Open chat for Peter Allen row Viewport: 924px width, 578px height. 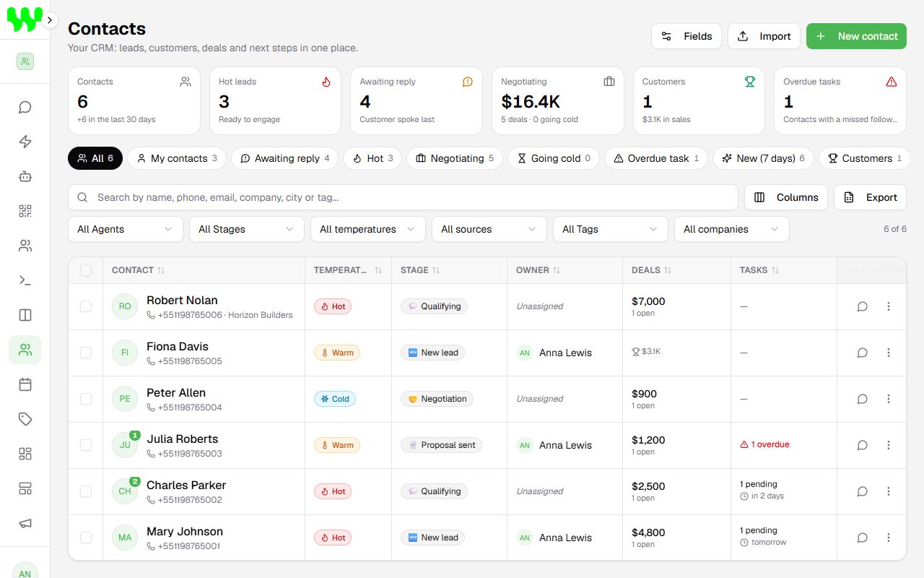tap(862, 399)
